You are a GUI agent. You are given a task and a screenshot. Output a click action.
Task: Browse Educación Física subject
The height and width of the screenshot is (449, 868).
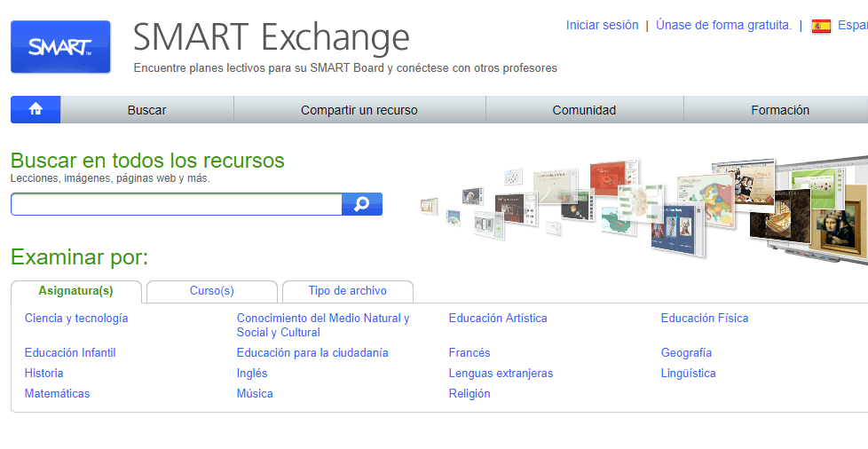[704, 319]
